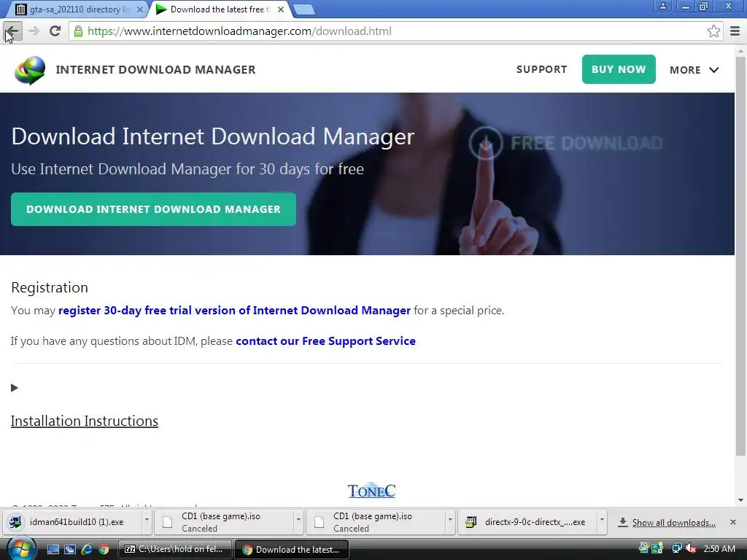Open contact our Free Support Service link
This screenshot has height=560, width=747.
coord(325,341)
